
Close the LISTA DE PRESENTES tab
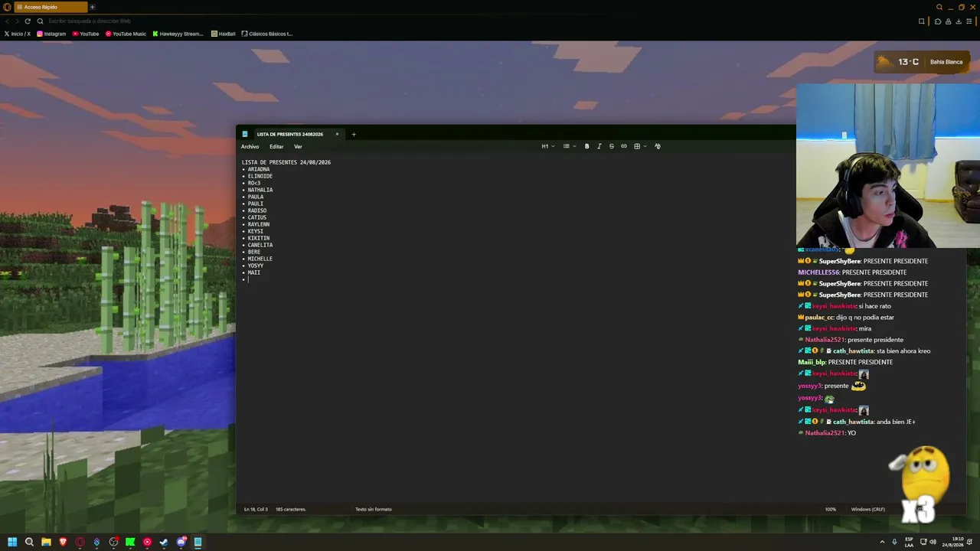(337, 134)
